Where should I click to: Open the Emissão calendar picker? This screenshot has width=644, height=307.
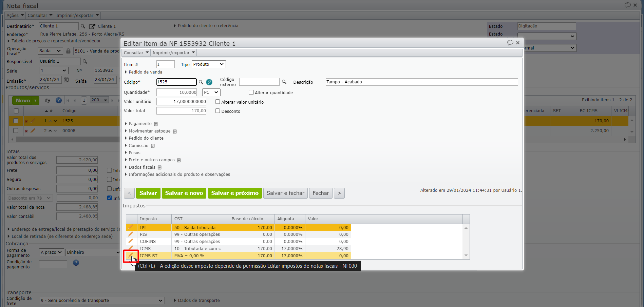coord(66,80)
